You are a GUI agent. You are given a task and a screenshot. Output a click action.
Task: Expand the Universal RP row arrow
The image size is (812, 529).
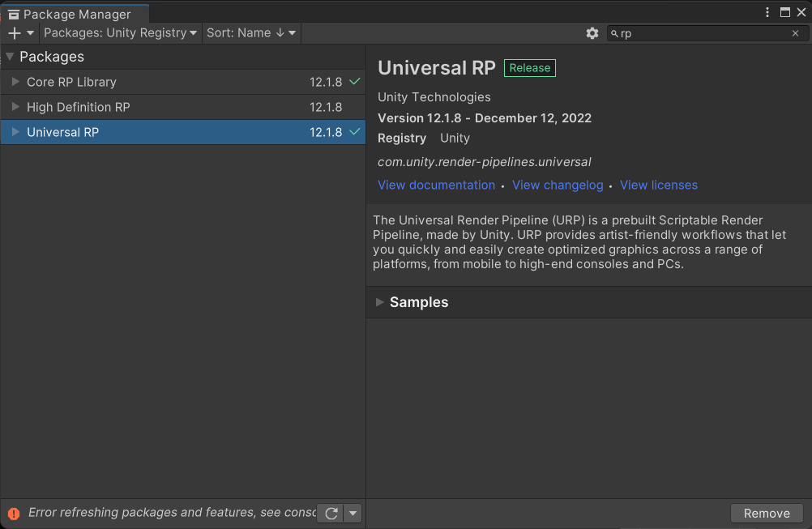point(15,132)
